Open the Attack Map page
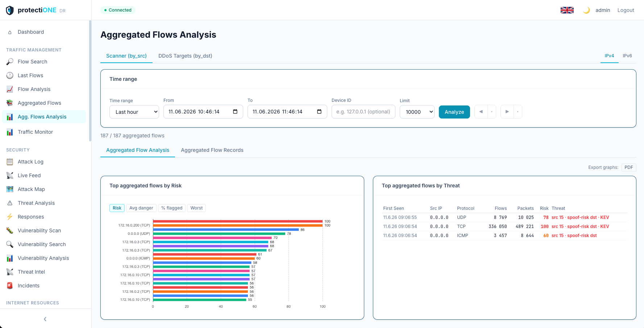The width and height of the screenshot is (644, 328). (43, 189)
